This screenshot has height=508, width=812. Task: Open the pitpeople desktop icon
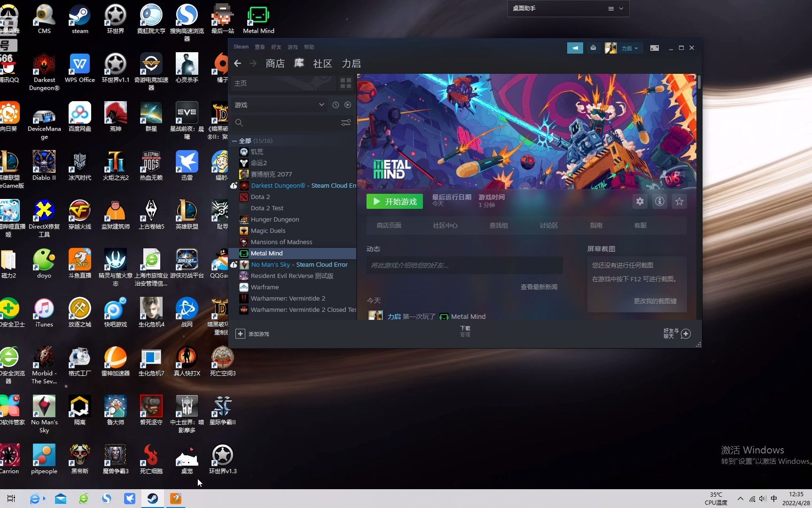pyautogui.click(x=44, y=460)
